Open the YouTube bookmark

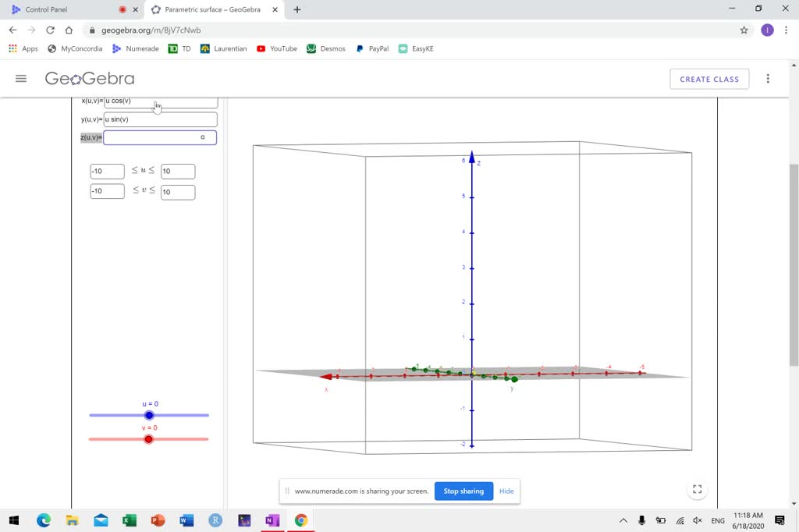coord(277,48)
